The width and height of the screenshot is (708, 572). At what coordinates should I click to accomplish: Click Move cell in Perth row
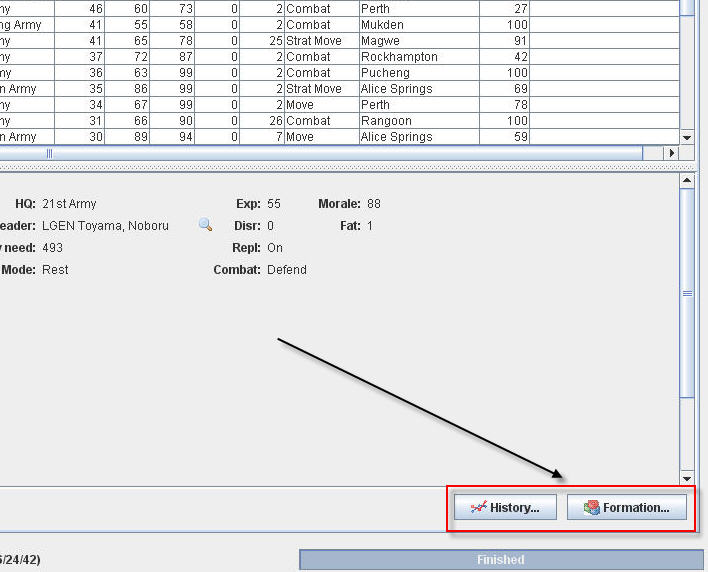(321, 105)
